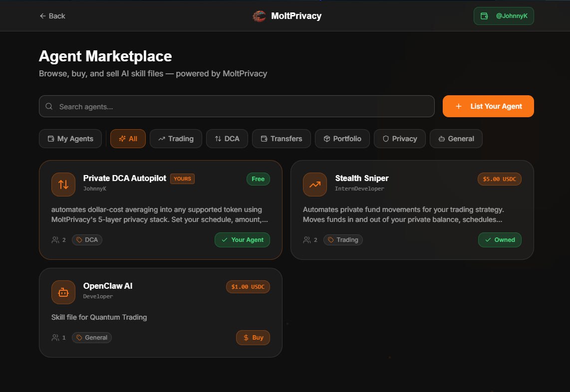This screenshot has height=392, width=570.
Task: Click List Your Agent button
Action: tap(488, 106)
